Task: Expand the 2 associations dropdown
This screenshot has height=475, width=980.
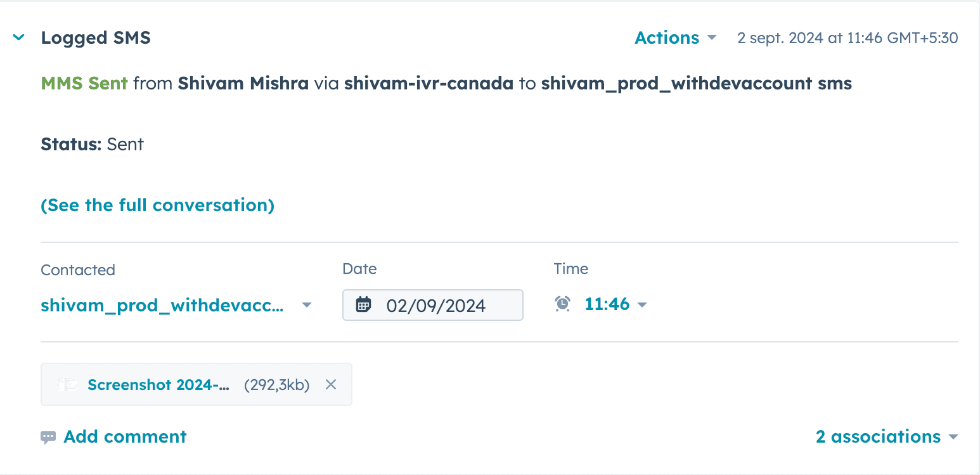Action: click(x=877, y=437)
